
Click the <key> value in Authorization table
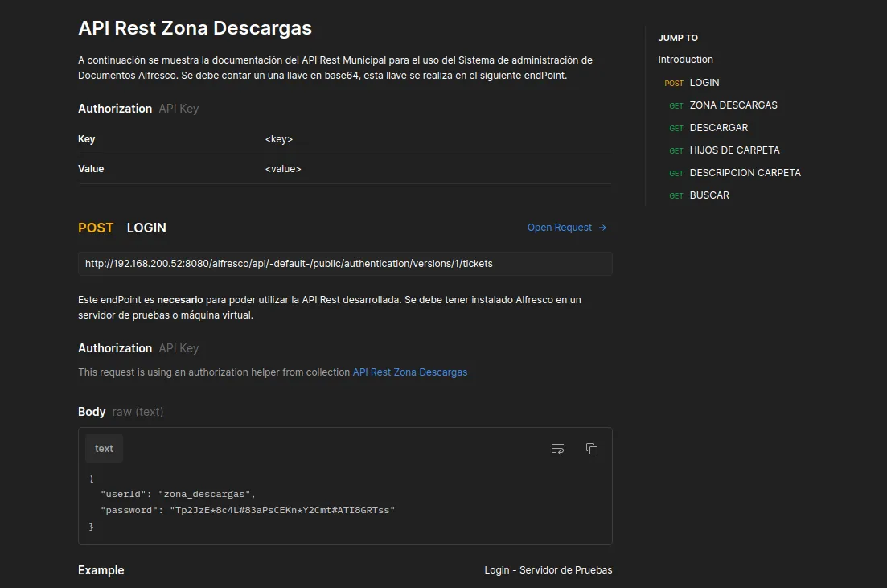point(279,139)
